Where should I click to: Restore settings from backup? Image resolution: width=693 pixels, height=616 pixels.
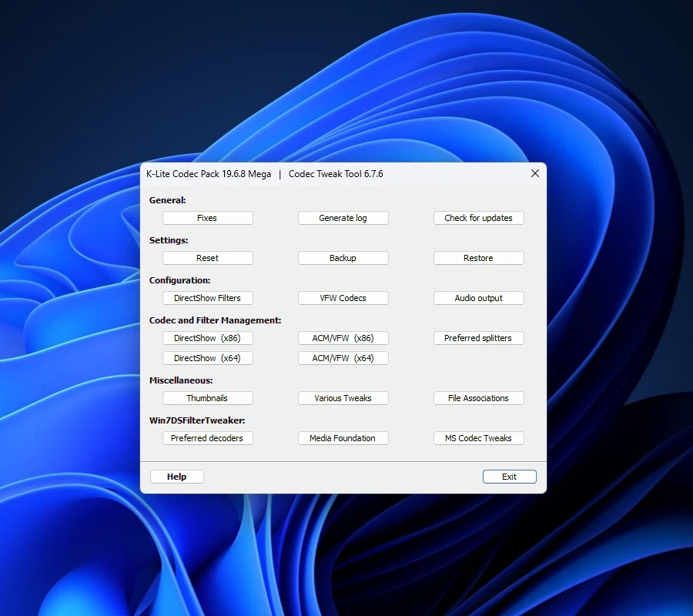pyautogui.click(x=479, y=258)
